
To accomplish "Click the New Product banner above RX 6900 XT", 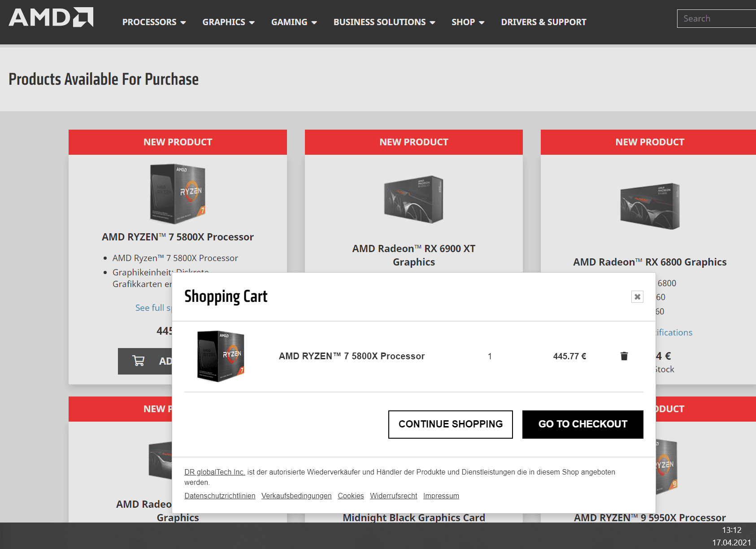I will point(414,142).
